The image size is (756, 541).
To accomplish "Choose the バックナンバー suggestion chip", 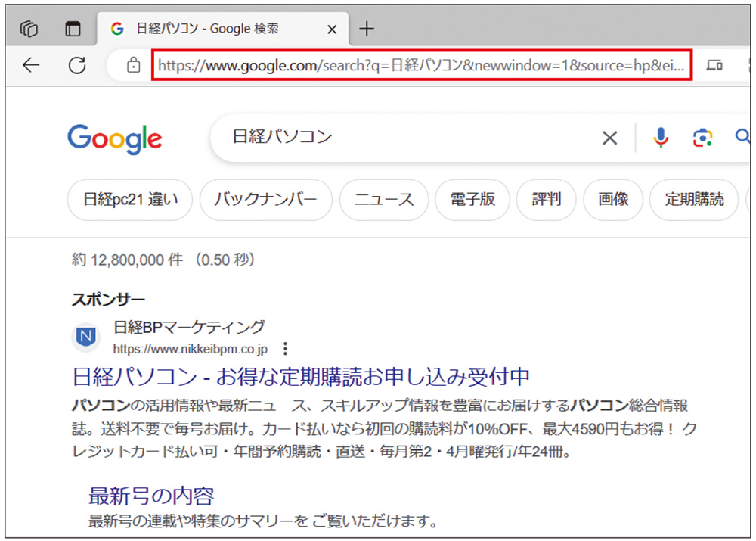I will tap(265, 200).
